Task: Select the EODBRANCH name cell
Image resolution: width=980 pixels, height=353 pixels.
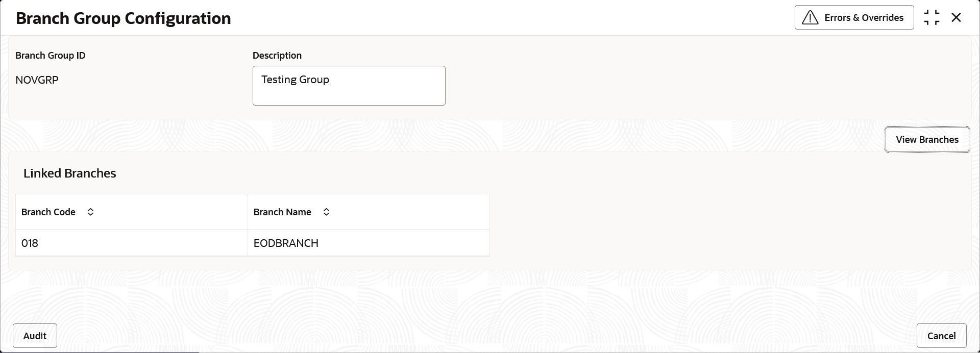Action: coord(369,243)
